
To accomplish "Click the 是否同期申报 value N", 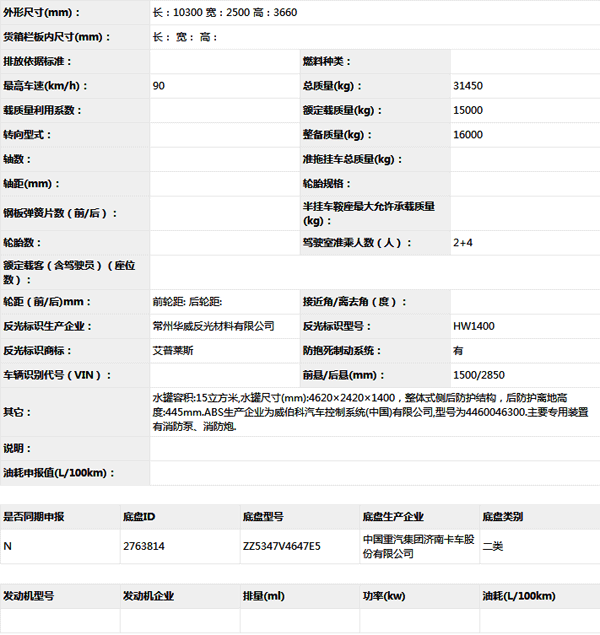I will click(8, 546).
